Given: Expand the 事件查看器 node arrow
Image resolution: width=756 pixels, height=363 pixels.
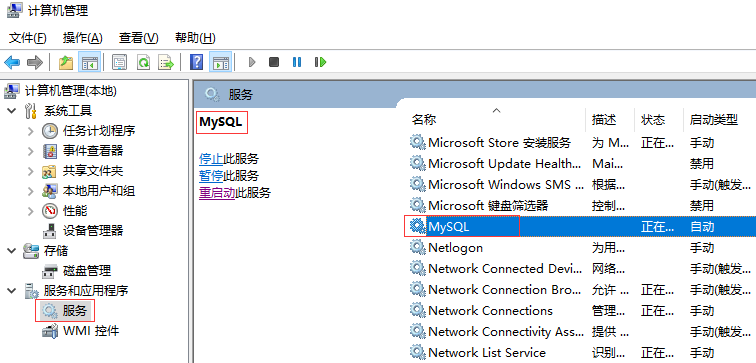Looking at the screenshot, I should (x=31, y=151).
